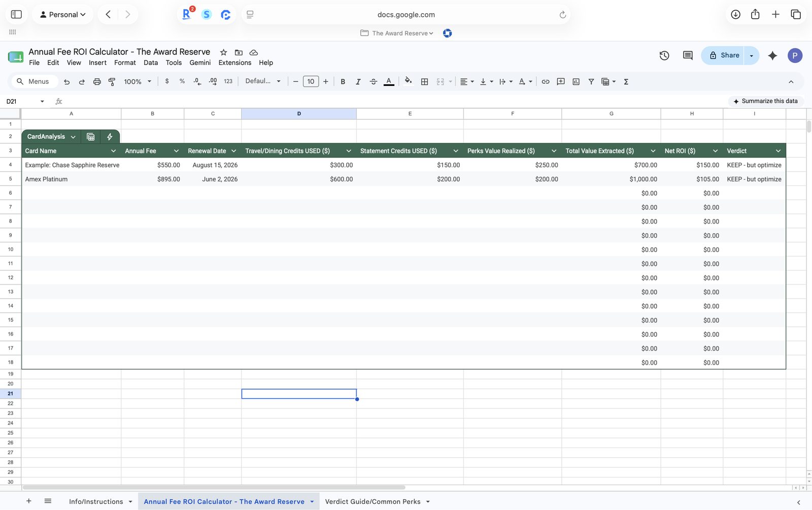Image resolution: width=812 pixels, height=510 pixels.
Task: Increase font size
Action: click(x=326, y=82)
